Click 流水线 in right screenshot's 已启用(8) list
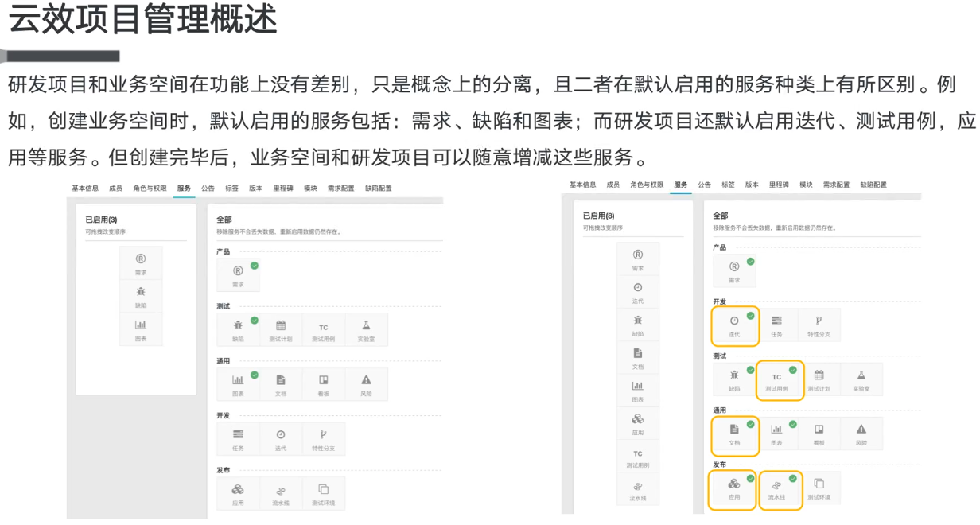This screenshot has height=525, width=980. pyautogui.click(x=638, y=489)
